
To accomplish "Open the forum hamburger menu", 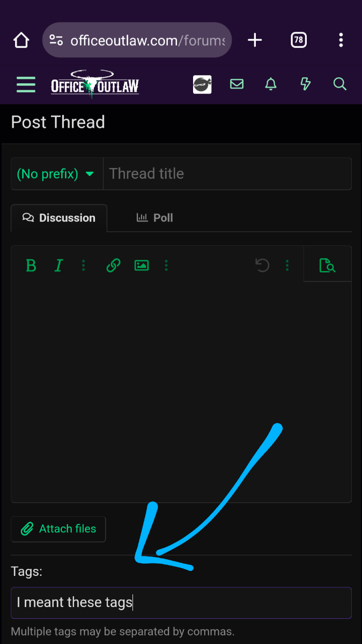I will [26, 85].
